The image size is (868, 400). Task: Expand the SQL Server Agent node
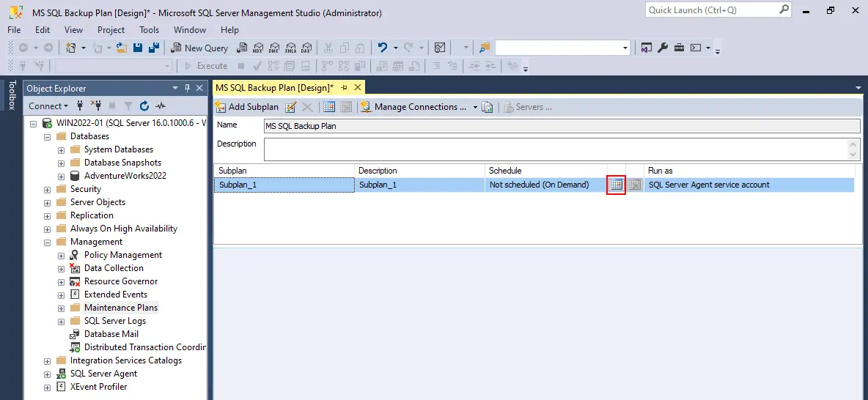(x=48, y=374)
